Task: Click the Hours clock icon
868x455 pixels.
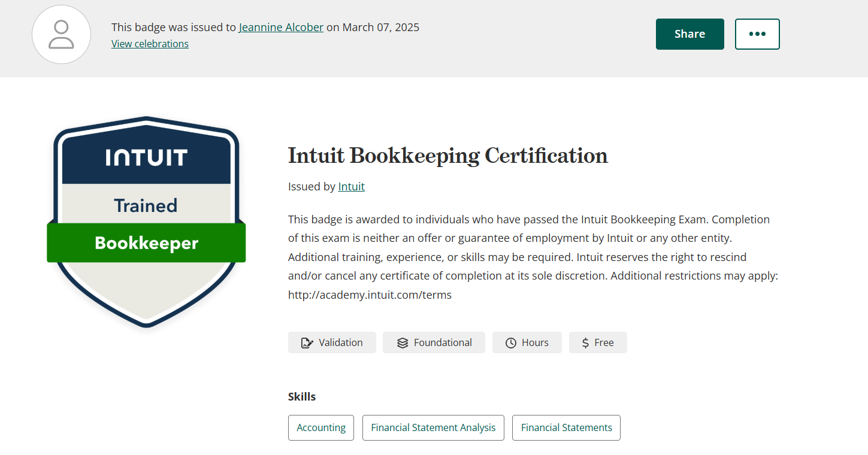Action: [x=511, y=343]
